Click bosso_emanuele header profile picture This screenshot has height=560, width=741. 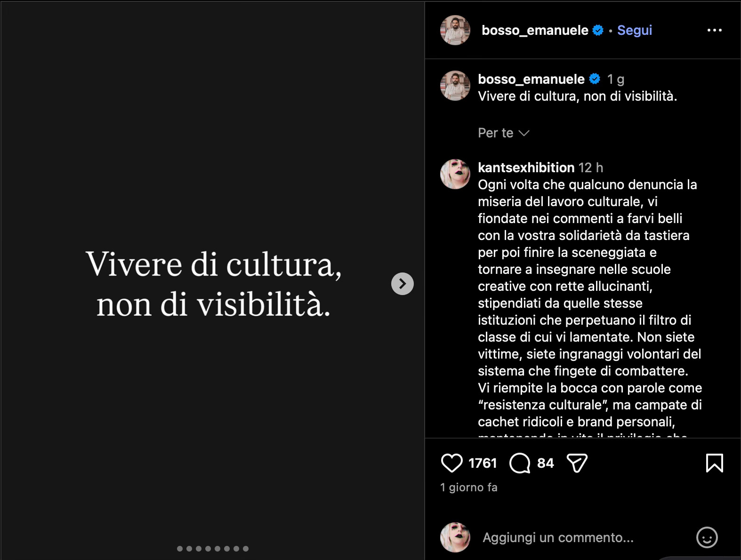[x=455, y=30]
